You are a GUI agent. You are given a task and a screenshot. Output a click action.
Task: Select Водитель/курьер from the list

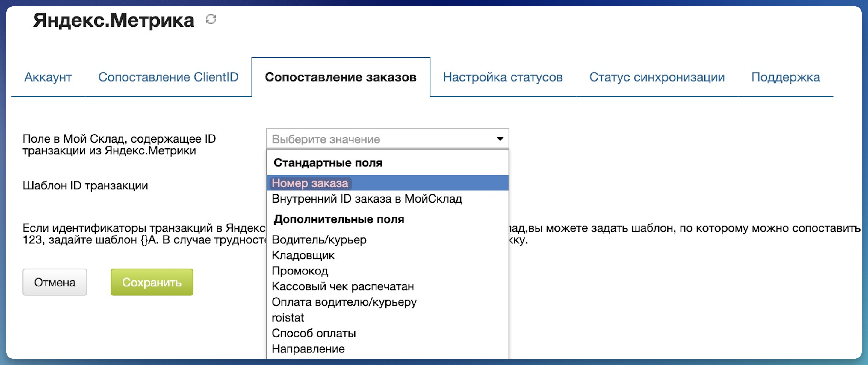[388, 240]
